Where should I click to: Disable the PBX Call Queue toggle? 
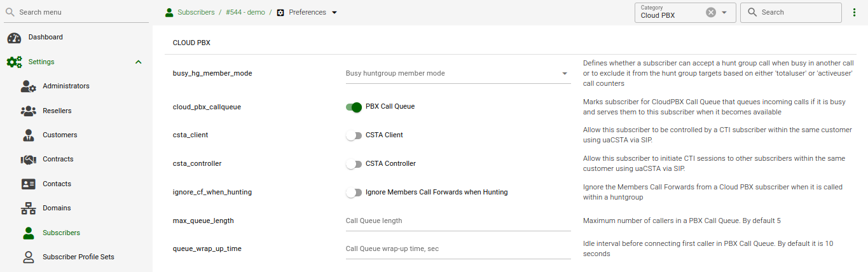354,107
